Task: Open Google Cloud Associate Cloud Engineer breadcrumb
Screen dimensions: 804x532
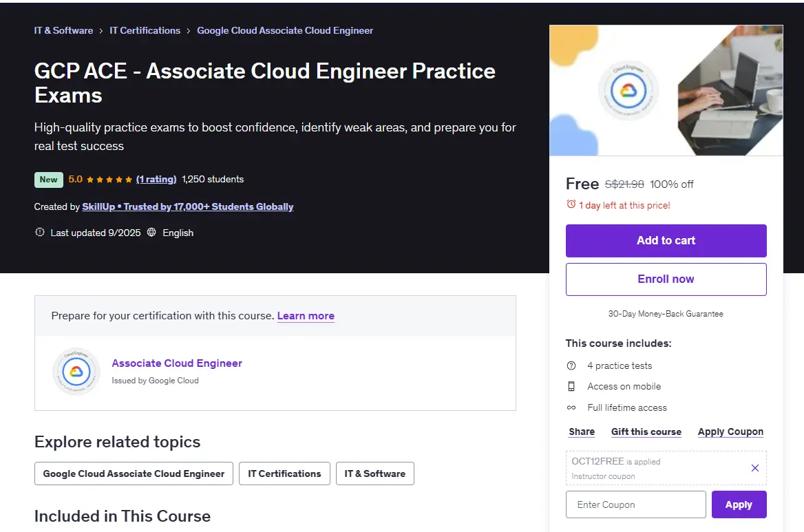Action: pos(285,31)
